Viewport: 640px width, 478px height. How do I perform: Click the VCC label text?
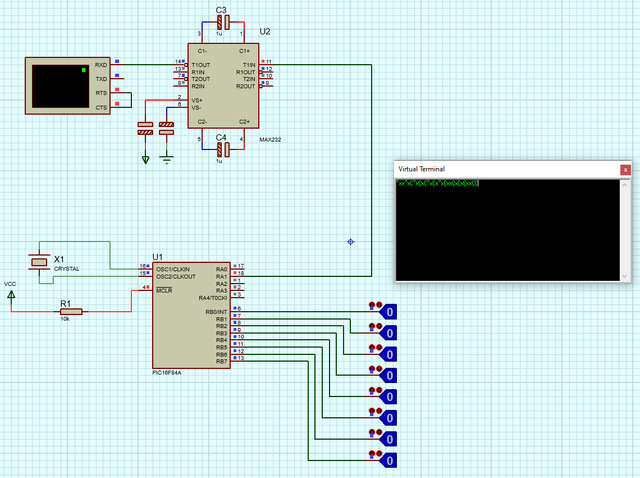click(10, 284)
